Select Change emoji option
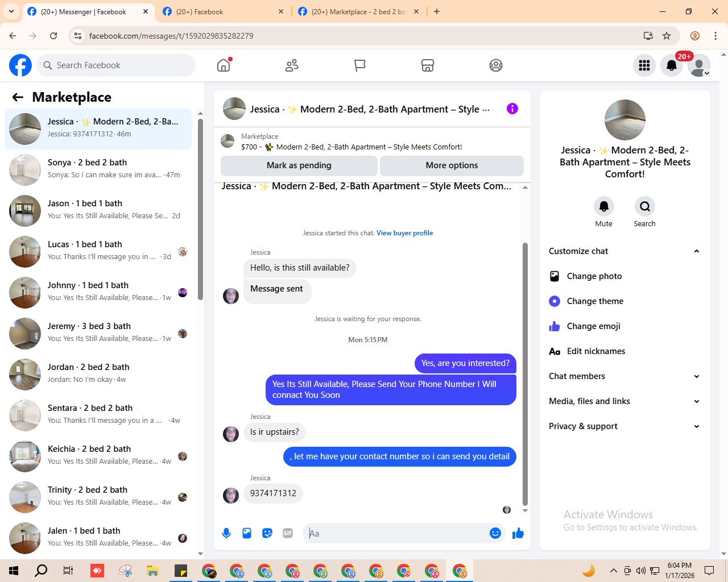This screenshot has width=728, height=582. 624,326
